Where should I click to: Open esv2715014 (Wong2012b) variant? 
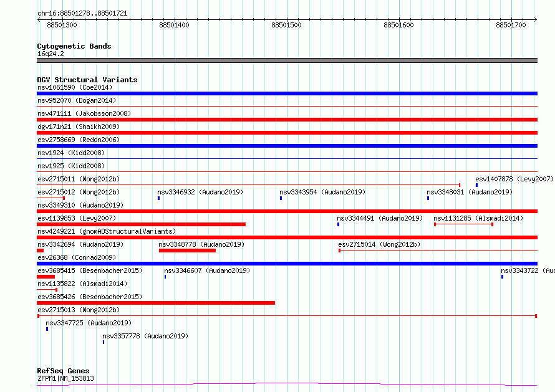379,244
